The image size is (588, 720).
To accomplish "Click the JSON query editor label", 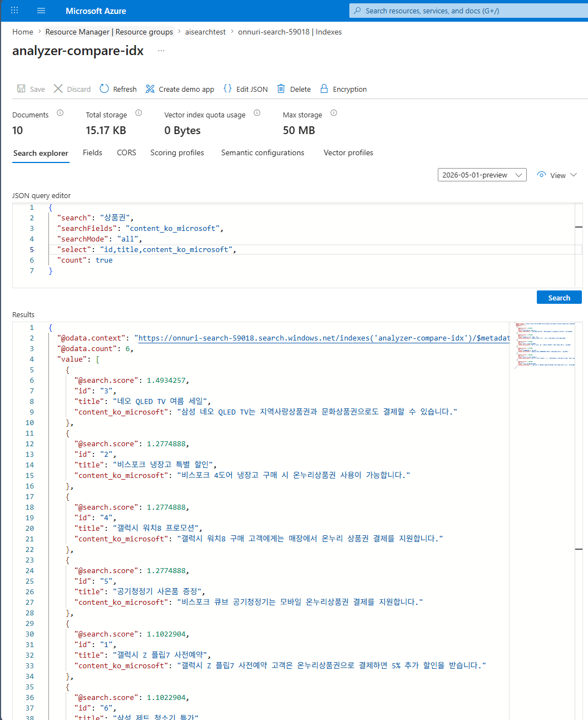I will click(x=42, y=195).
